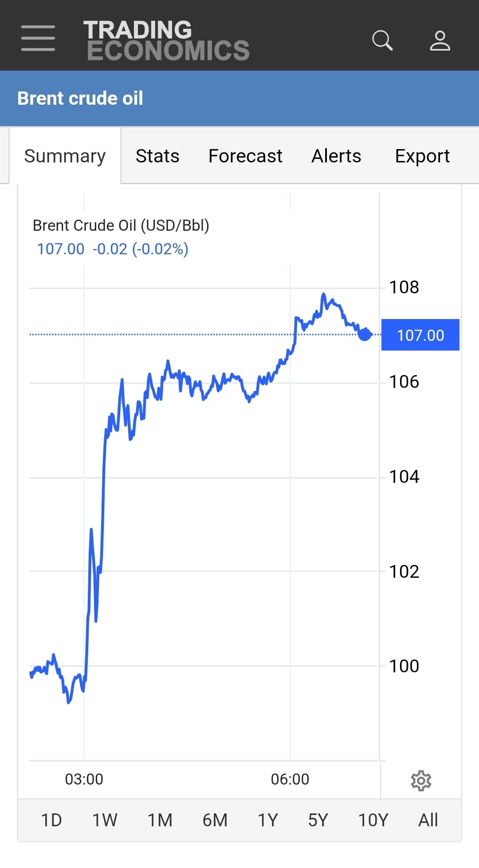479x868 pixels.
Task: Choose the 6M chart range
Action: (215, 820)
